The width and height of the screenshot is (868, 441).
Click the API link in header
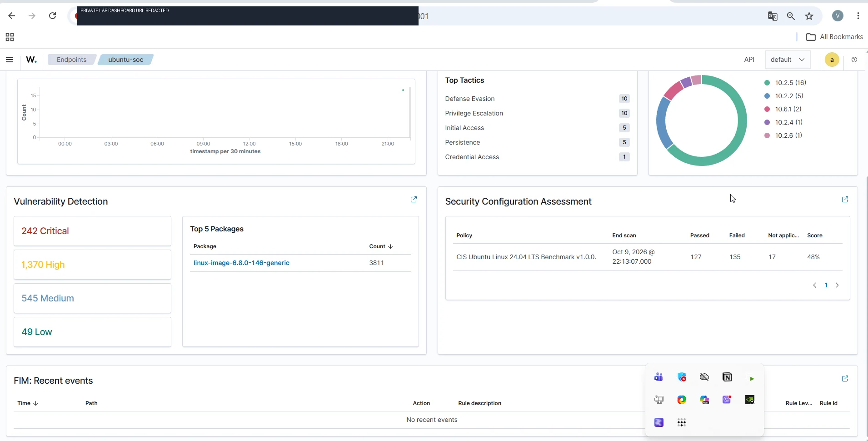[749, 60]
